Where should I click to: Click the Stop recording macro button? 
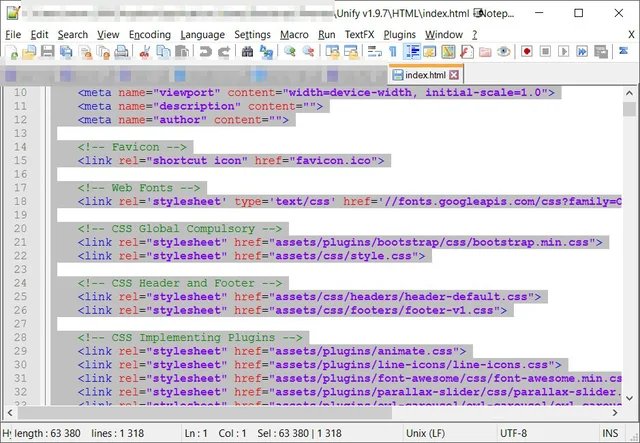545,51
